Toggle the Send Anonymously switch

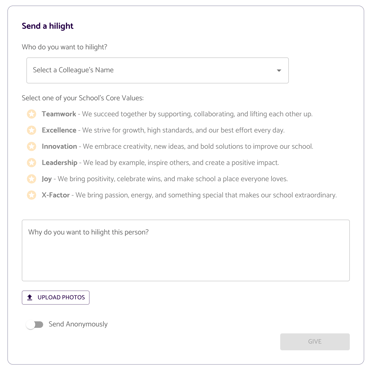[35, 325]
